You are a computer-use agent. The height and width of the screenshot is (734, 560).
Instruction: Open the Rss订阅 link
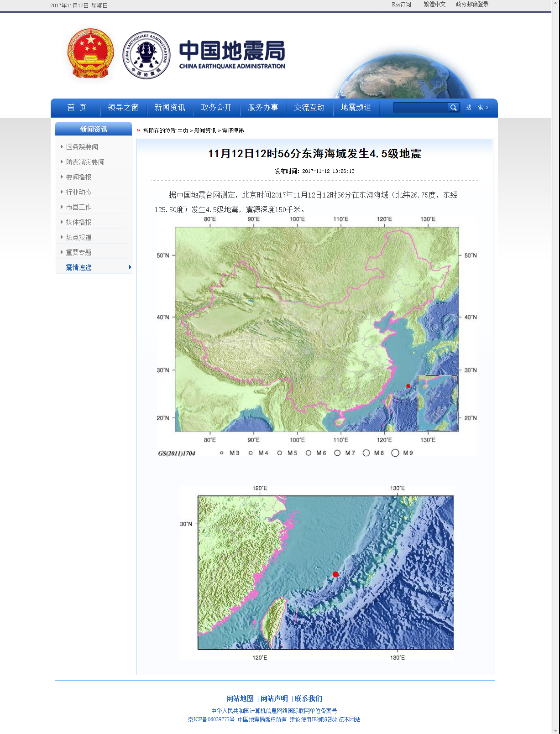[x=401, y=5]
